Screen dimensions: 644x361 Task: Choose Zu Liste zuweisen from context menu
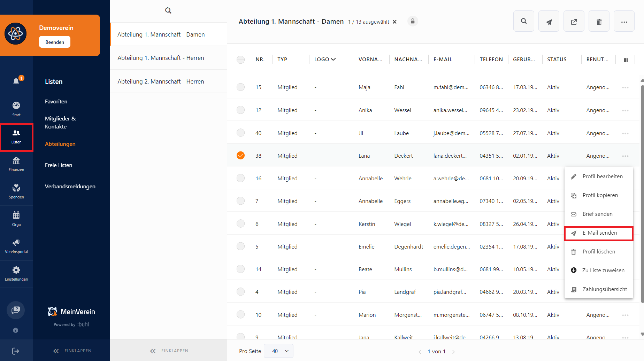click(599, 270)
